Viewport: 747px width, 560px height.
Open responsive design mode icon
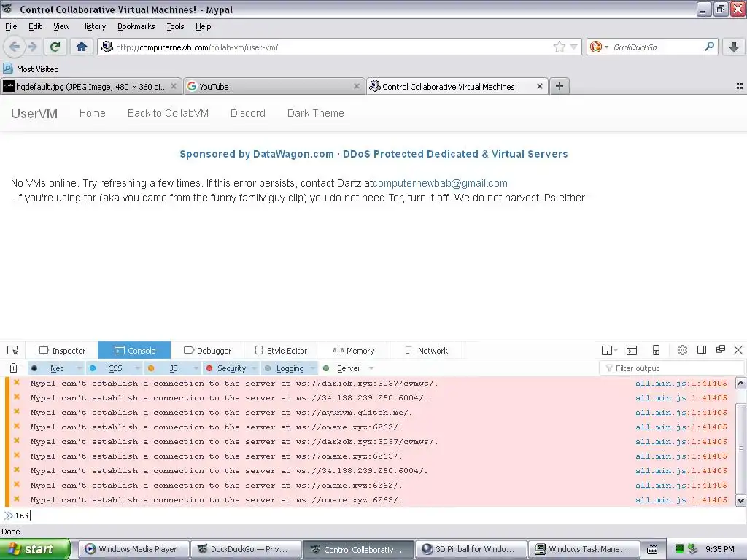[x=656, y=351]
